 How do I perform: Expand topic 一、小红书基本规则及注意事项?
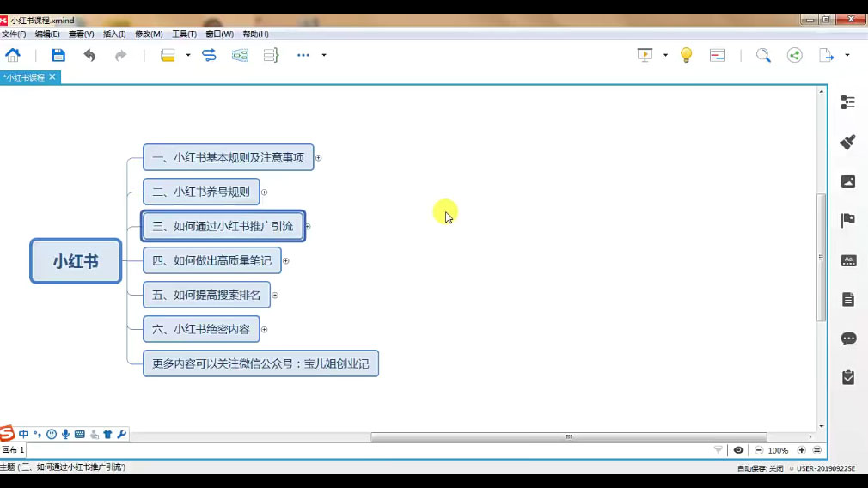coord(318,158)
